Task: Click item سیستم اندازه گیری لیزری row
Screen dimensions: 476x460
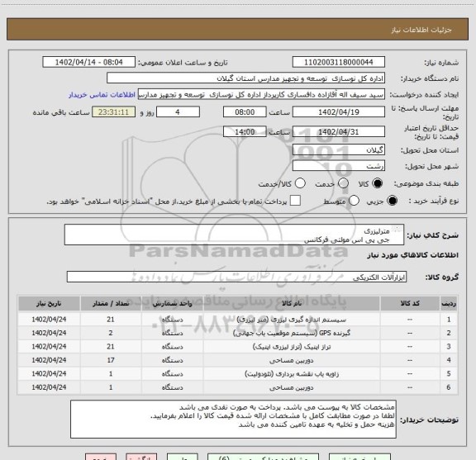Action: [x=237, y=320]
